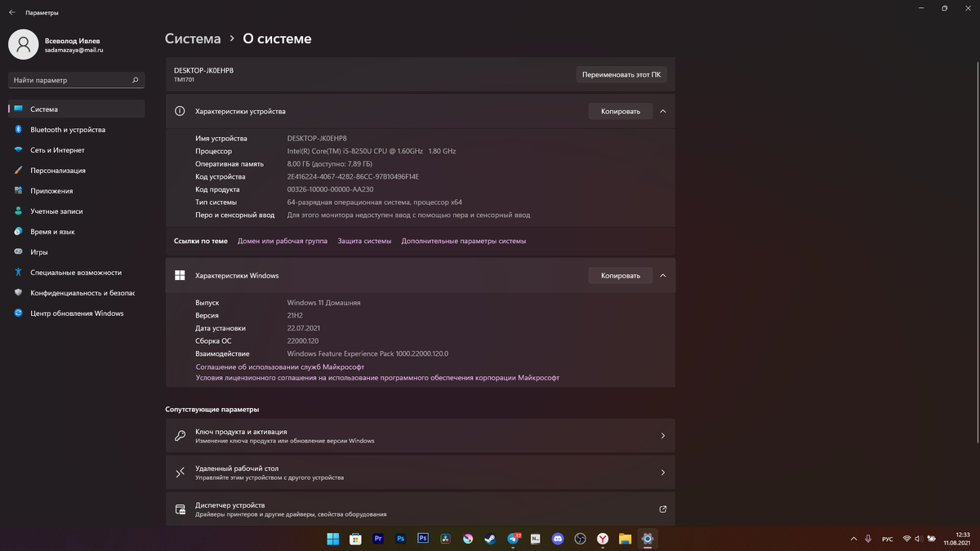
Task: Open DaVinci Resolve from taskbar
Action: (445, 539)
